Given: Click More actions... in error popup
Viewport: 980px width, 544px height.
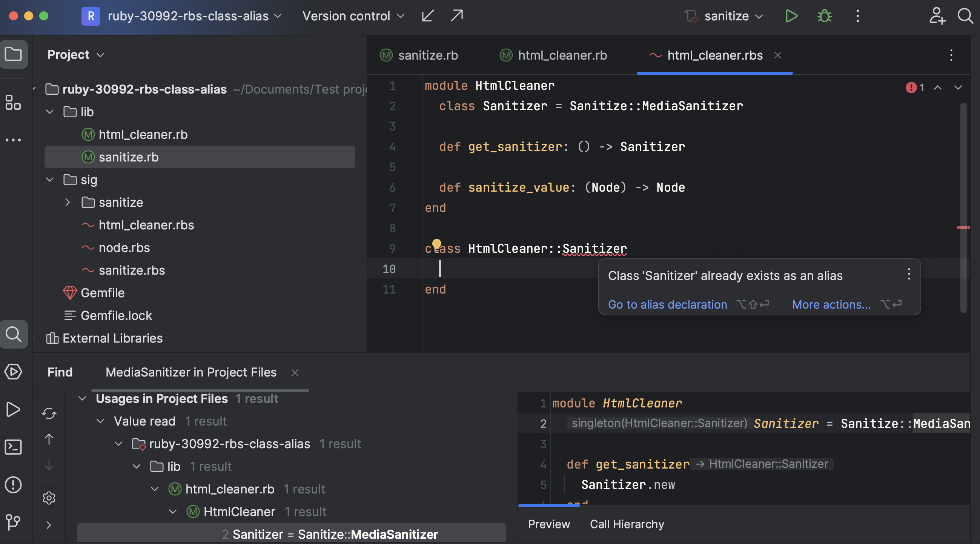Looking at the screenshot, I should click(831, 304).
